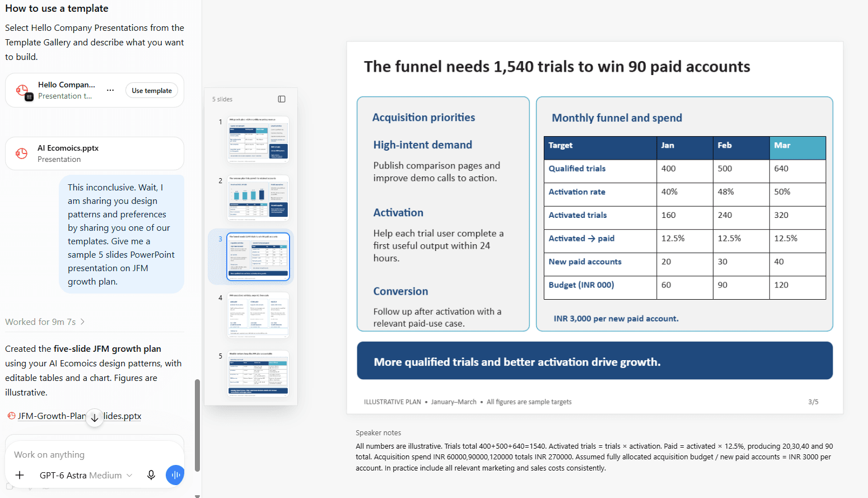The image size is (868, 498).
Task: Click the highlighted 'Mar' column header
Action: 797,148
